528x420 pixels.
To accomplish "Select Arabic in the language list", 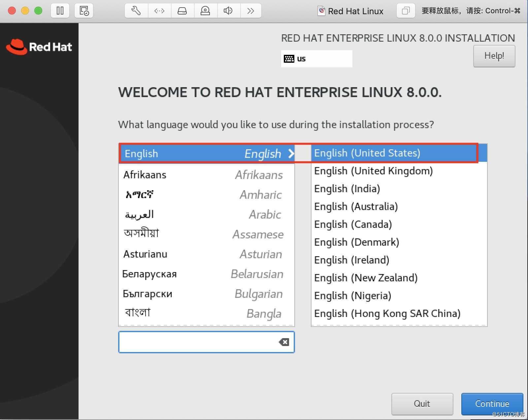I will (x=207, y=214).
